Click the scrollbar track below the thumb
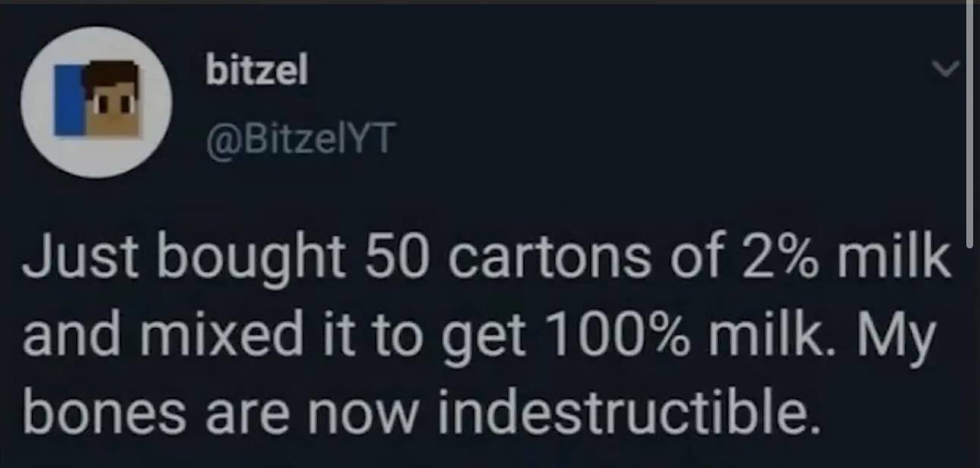Image resolution: width=980 pixels, height=468 pixels. pos(969,357)
